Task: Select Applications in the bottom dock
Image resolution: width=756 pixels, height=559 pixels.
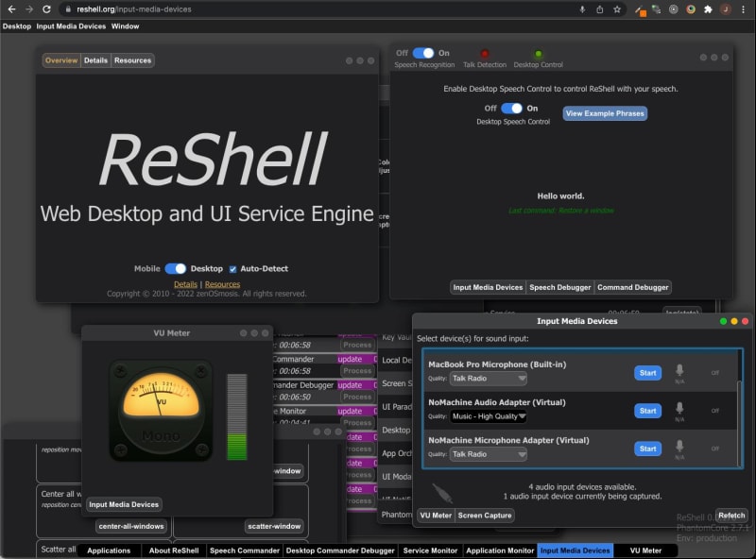Action: click(x=109, y=551)
